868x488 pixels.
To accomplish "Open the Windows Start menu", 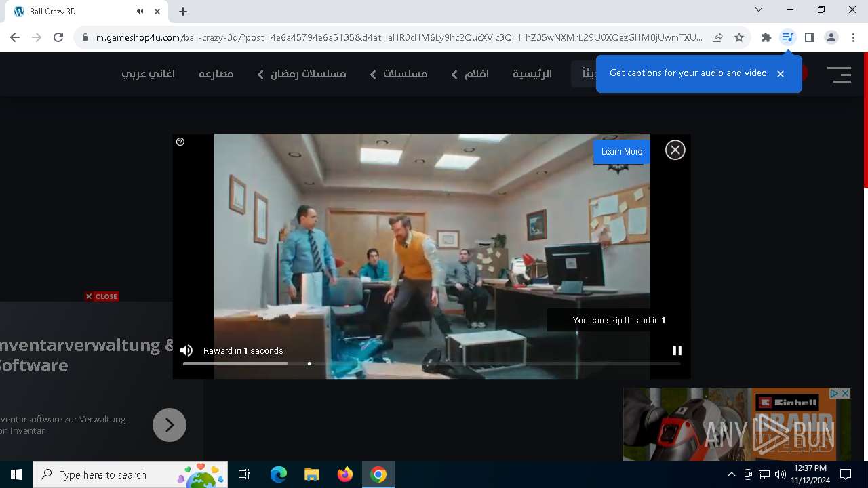I will click(x=16, y=474).
